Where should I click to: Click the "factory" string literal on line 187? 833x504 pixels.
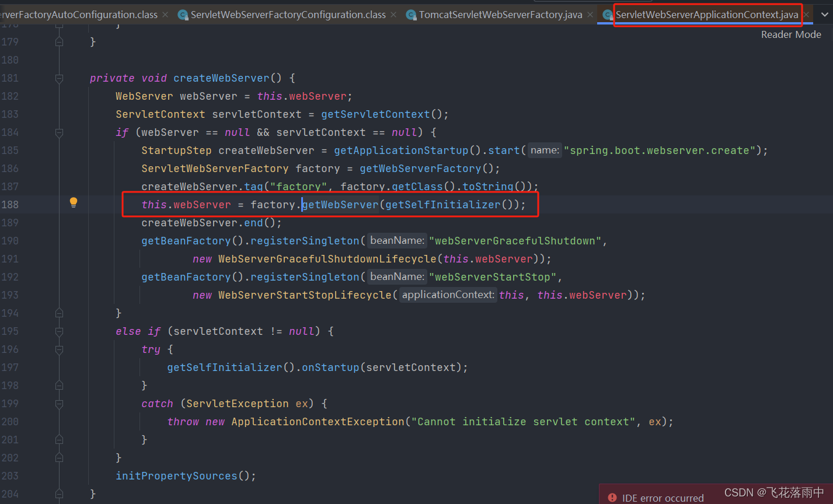298,187
